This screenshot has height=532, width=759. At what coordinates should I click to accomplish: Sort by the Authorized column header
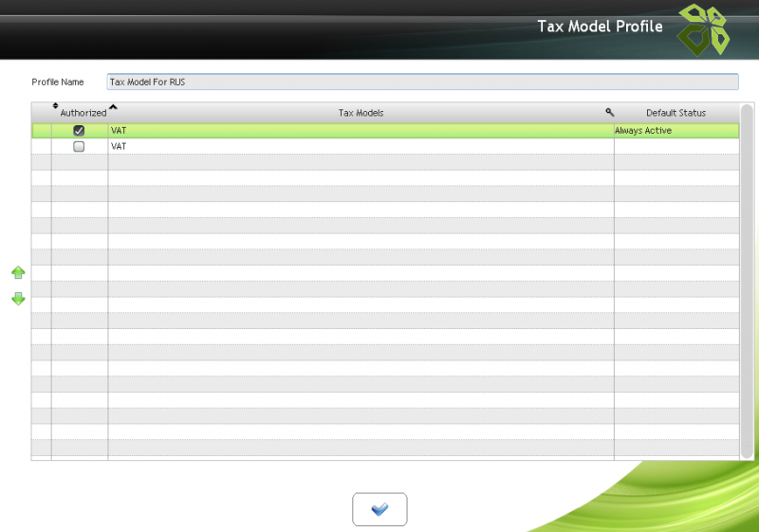83,113
